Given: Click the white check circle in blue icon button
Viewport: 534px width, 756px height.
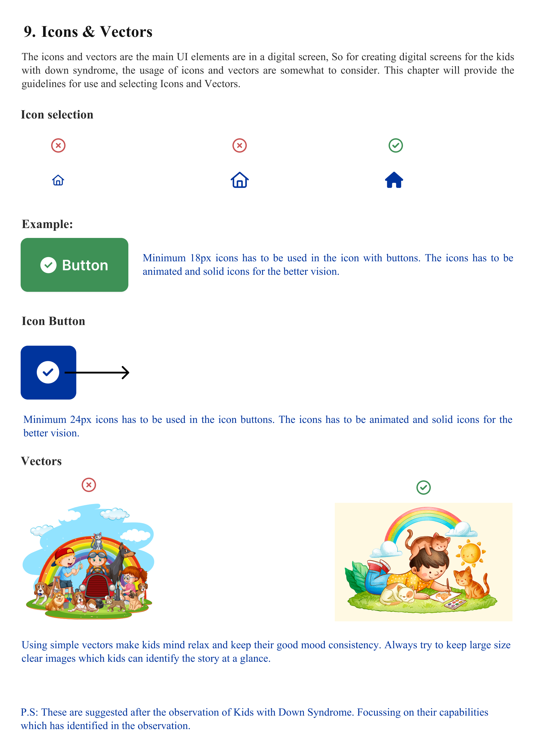Looking at the screenshot, I should tap(48, 372).
